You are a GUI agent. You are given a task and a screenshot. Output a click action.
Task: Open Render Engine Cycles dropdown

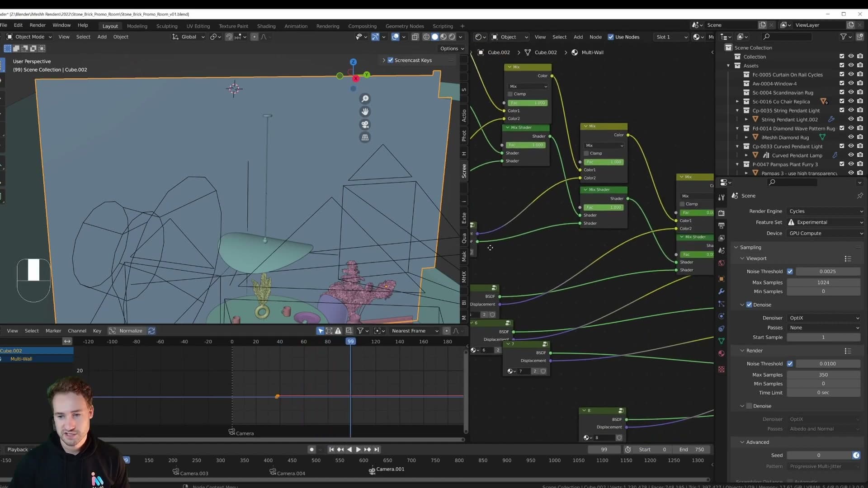pos(826,211)
